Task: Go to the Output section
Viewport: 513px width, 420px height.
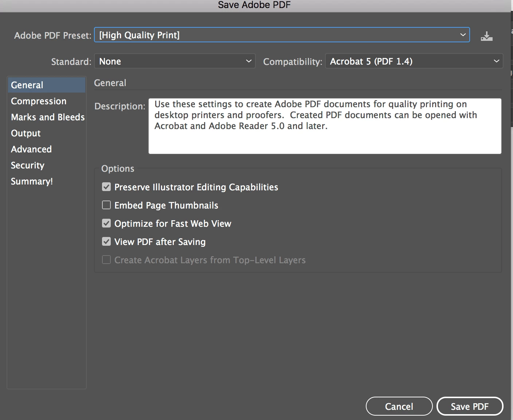Action: [46, 133]
